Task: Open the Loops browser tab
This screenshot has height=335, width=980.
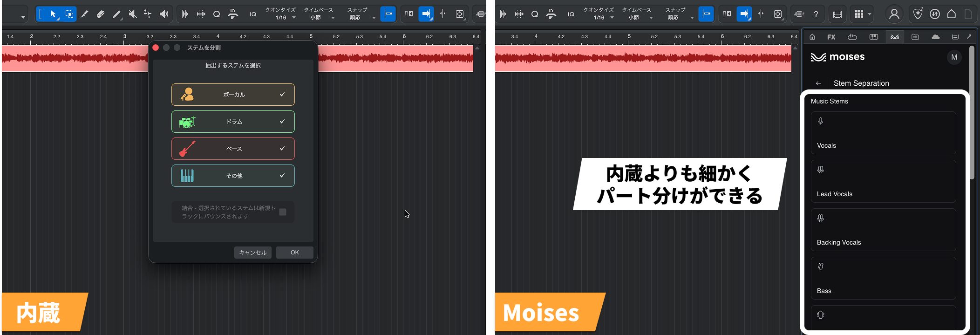Action: (852, 37)
